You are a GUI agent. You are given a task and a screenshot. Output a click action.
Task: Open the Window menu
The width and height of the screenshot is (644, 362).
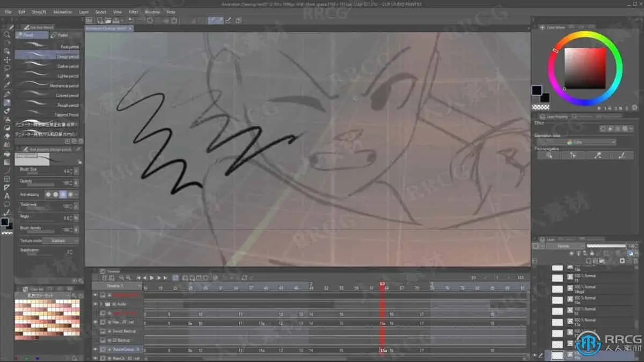click(152, 11)
